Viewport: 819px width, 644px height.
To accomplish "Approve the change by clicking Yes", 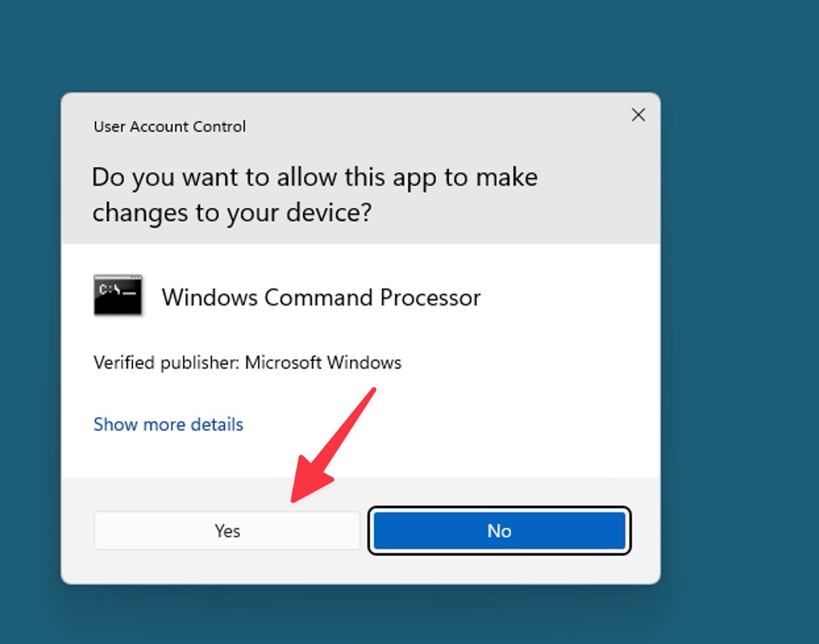I will point(226,531).
